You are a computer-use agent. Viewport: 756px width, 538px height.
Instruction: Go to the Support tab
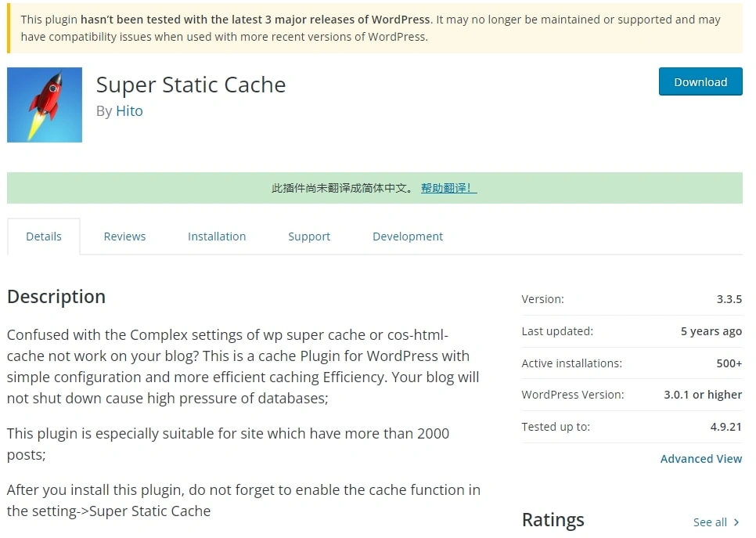click(309, 237)
